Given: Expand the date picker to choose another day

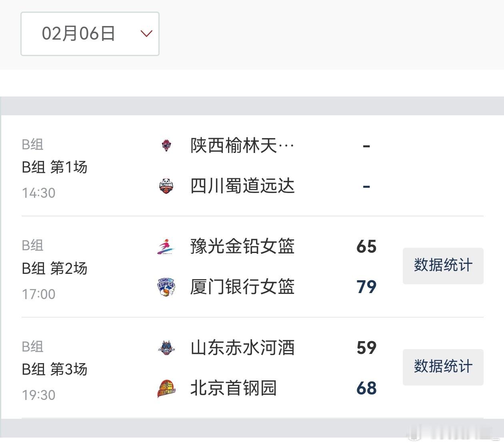Looking at the screenshot, I should [90, 34].
